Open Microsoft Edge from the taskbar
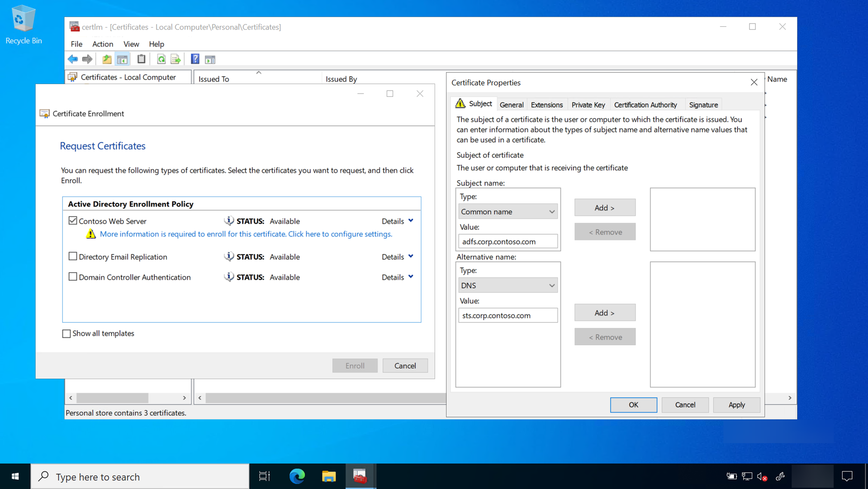The width and height of the screenshot is (868, 489). click(x=297, y=476)
